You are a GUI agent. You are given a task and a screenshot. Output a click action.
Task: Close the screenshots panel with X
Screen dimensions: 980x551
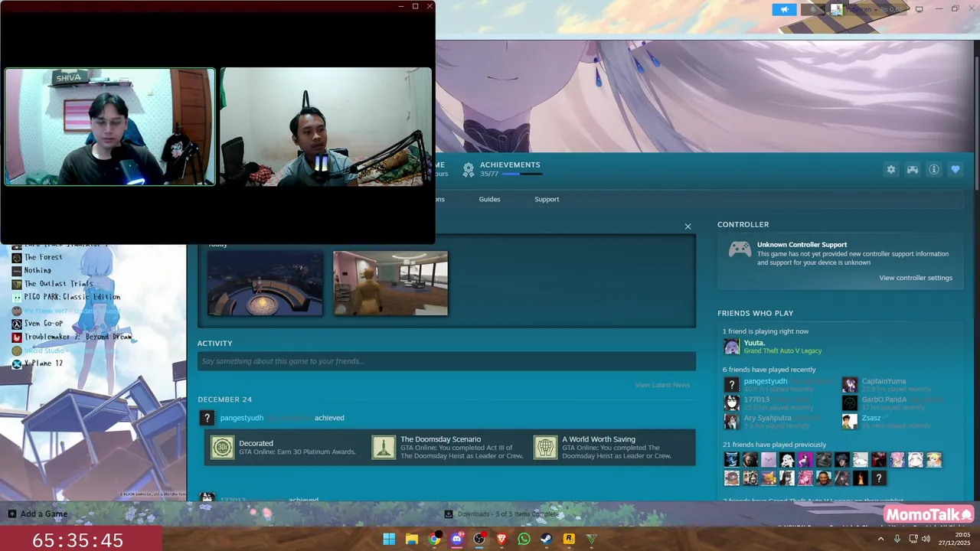point(688,227)
